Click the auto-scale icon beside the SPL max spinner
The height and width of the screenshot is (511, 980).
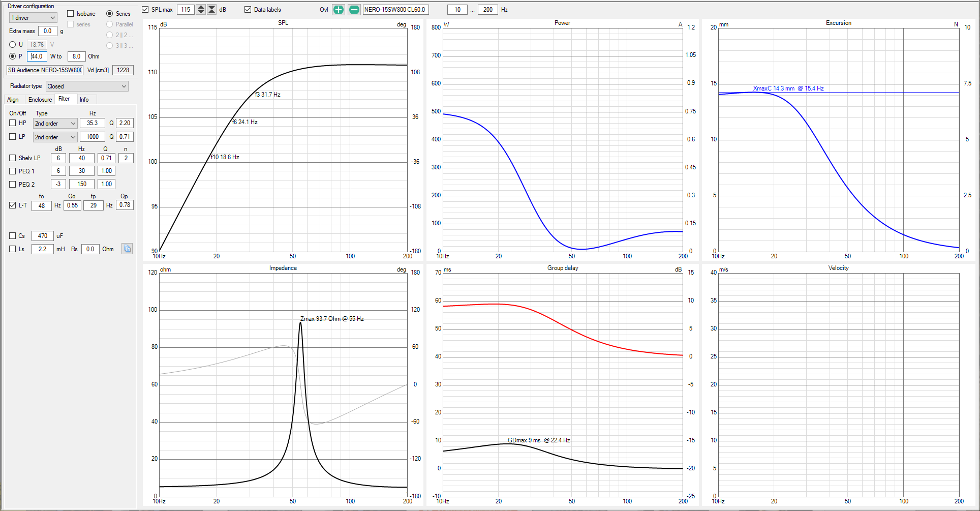pos(212,10)
